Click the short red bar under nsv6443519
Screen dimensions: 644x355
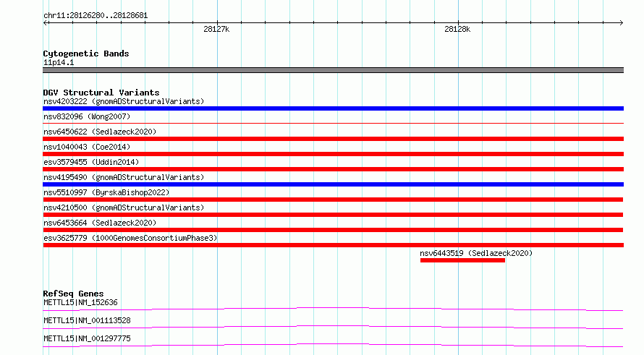pyautogui.click(x=462, y=260)
